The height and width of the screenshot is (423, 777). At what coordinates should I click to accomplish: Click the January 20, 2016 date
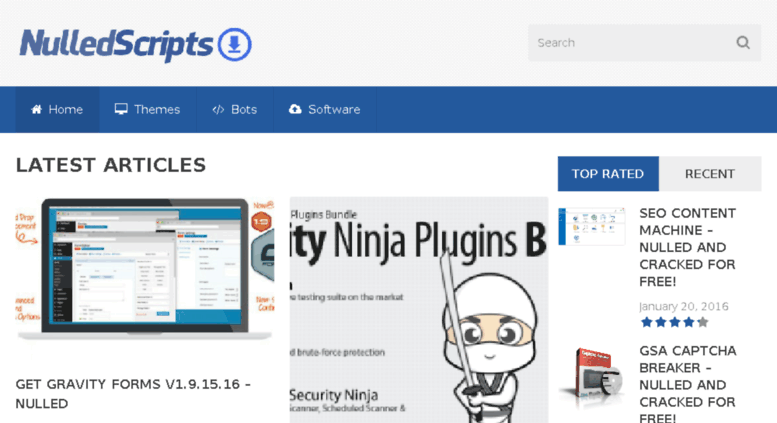click(684, 307)
